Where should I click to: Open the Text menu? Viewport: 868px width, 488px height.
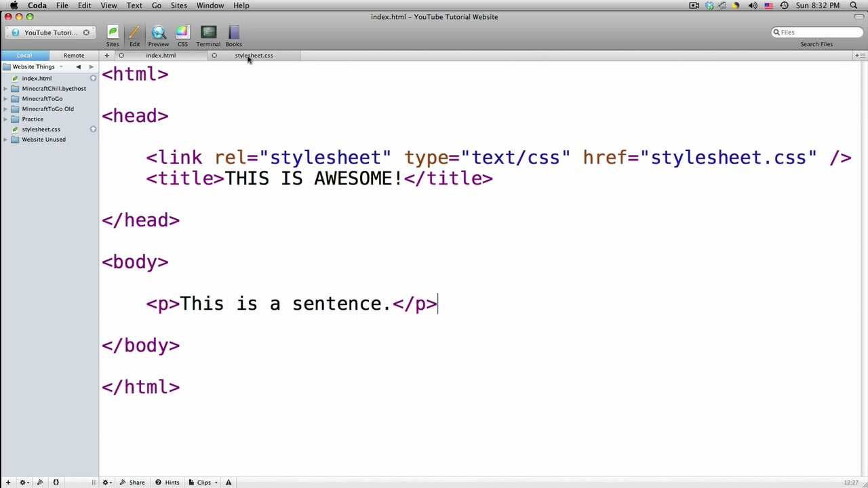click(134, 5)
